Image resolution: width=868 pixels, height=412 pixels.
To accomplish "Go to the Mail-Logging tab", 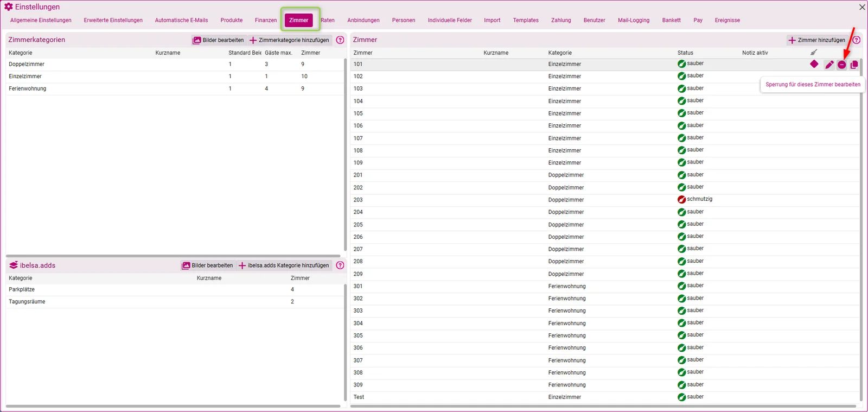I will (x=634, y=20).
